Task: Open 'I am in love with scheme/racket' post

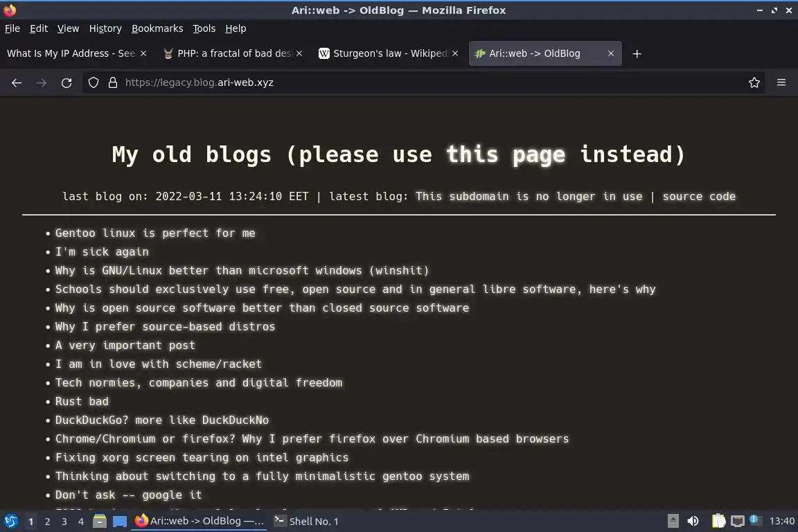Action: [x=158, y=364]
